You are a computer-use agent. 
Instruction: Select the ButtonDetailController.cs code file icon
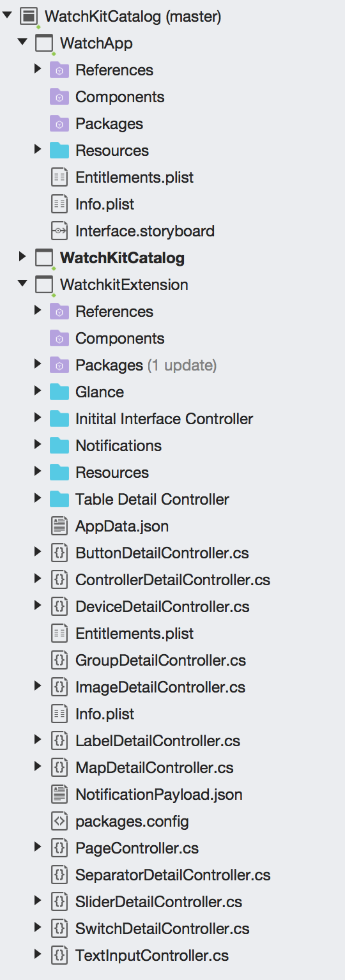(x=59, y=553)
